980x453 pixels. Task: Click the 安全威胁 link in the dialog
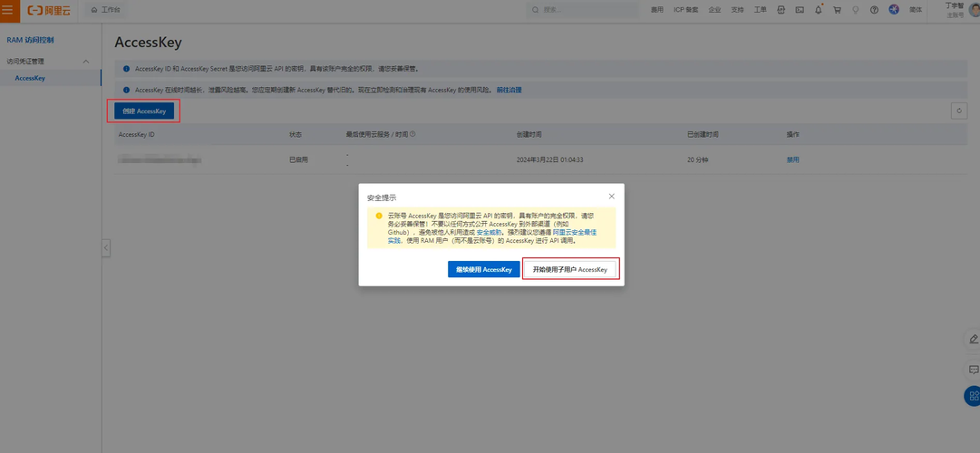[488, 232]
